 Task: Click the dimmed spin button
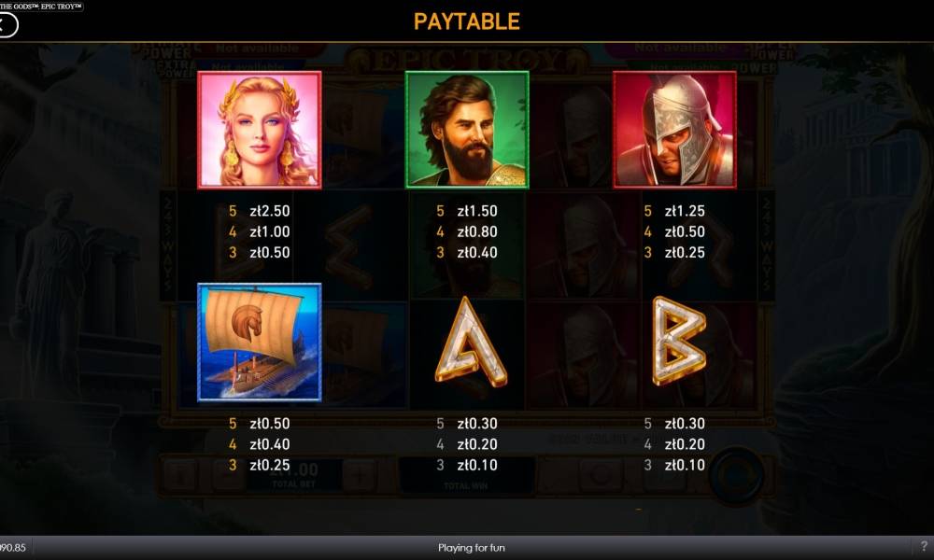(736, 476)
